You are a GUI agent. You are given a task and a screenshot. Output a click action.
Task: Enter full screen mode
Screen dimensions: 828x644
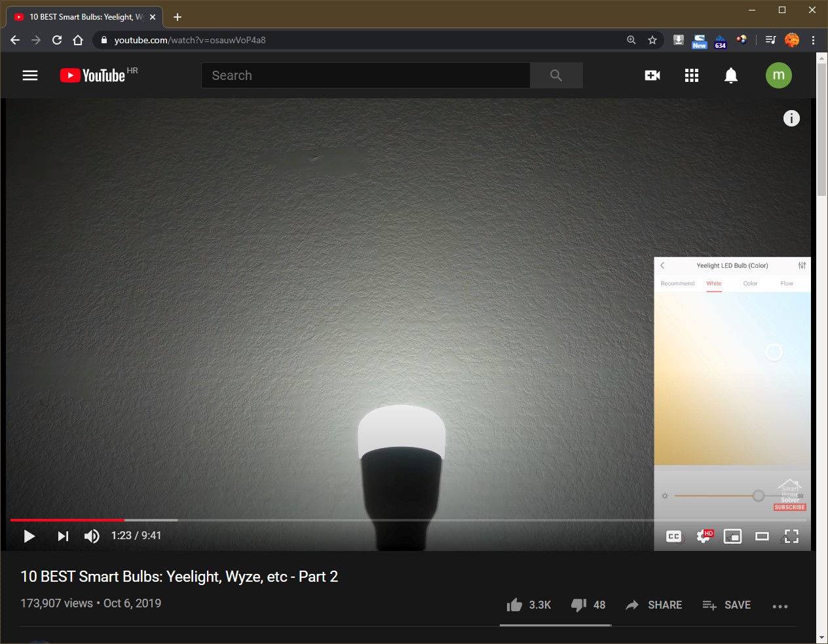coord(791,537)
